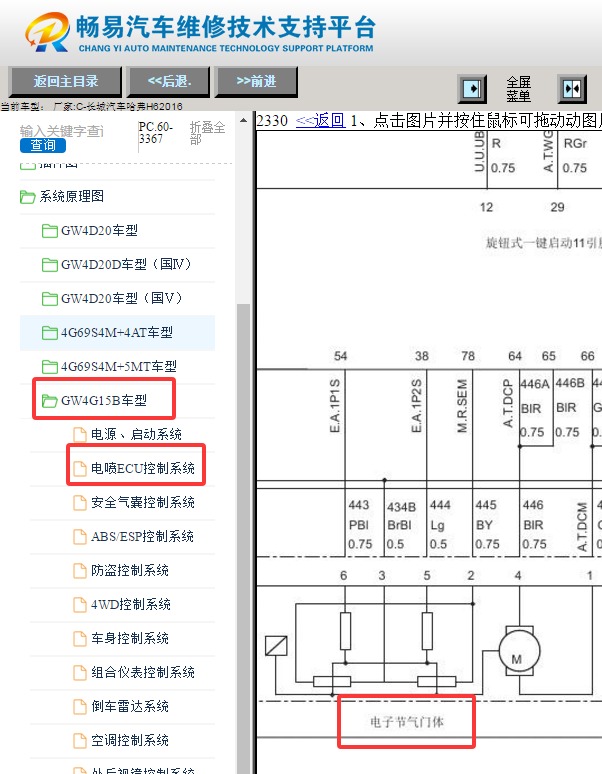The height and width of the screenshot is (774, 602).
Task: Click the split-panel arrows icon
Action: coord(572,89)
